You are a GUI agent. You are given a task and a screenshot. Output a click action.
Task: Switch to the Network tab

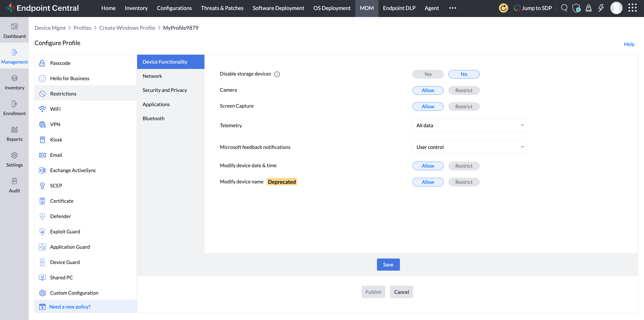(171, 76)
